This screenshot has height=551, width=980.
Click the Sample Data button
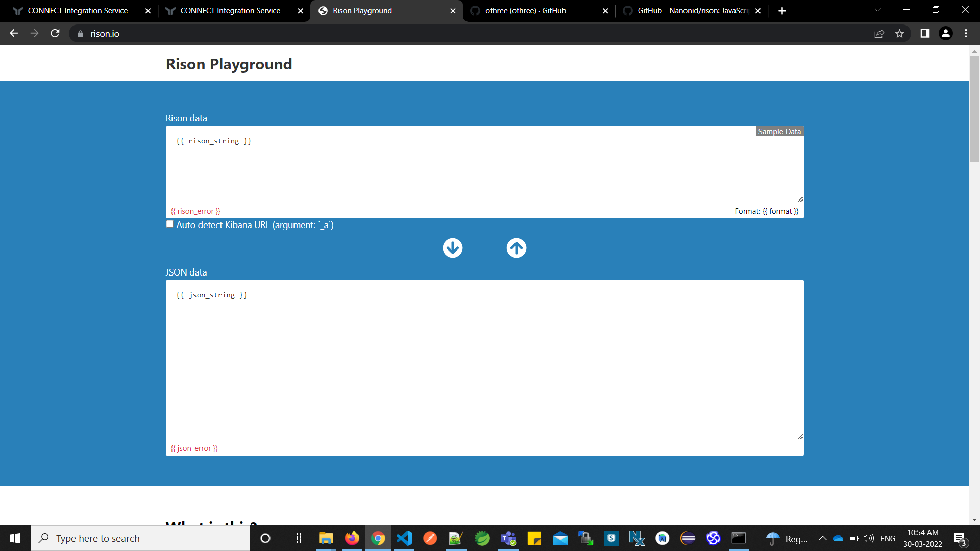point(779,132)
